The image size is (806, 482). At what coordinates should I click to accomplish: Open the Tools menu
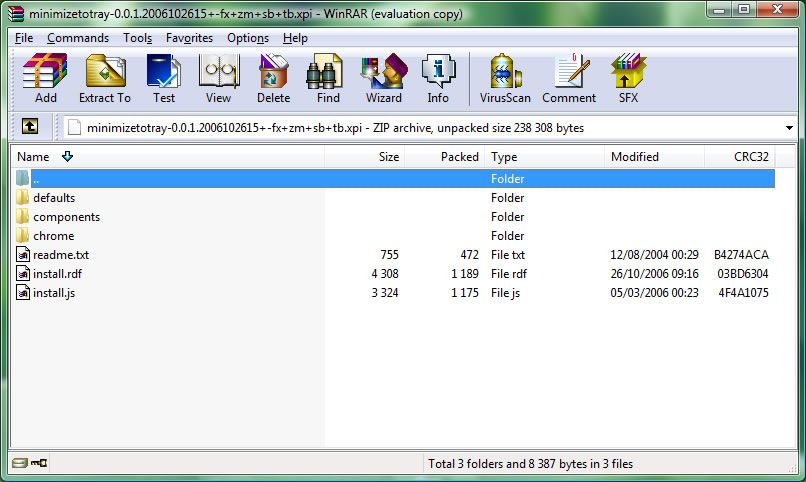coord(137,38)
